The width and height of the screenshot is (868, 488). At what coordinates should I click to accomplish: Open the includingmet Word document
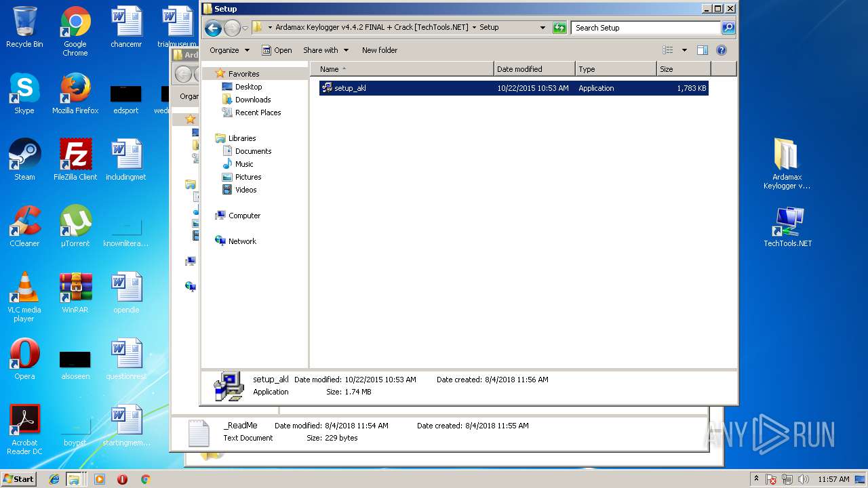pyautogui.click(x=126, y=160)
